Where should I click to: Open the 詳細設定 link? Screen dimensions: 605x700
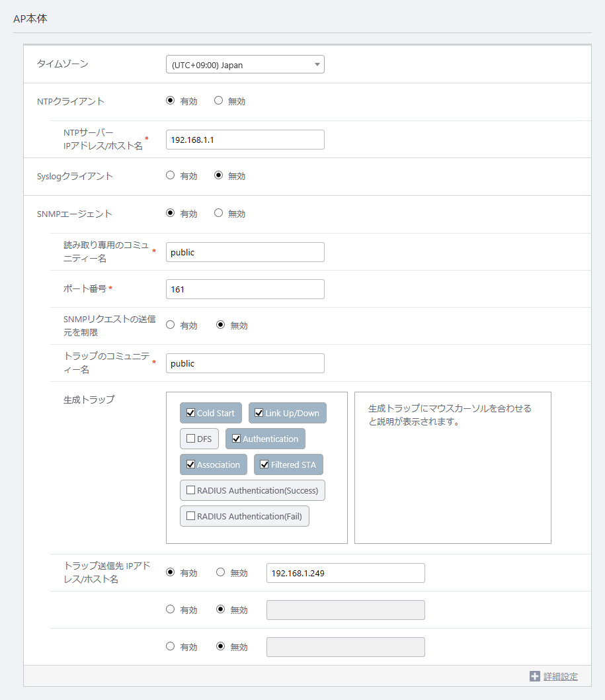pyautogui.click(x=561, y=677)
